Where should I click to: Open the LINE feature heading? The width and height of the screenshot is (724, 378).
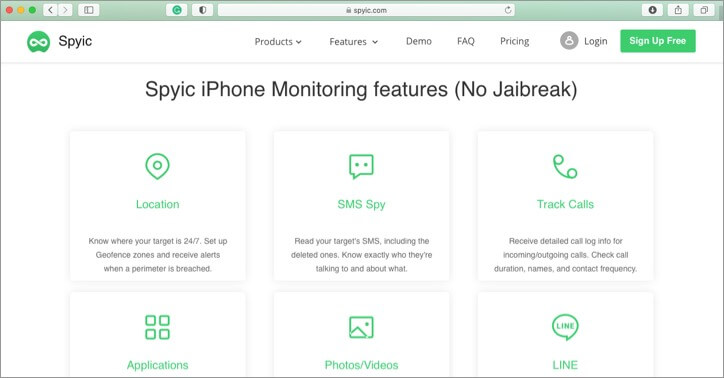click(565, 365)
